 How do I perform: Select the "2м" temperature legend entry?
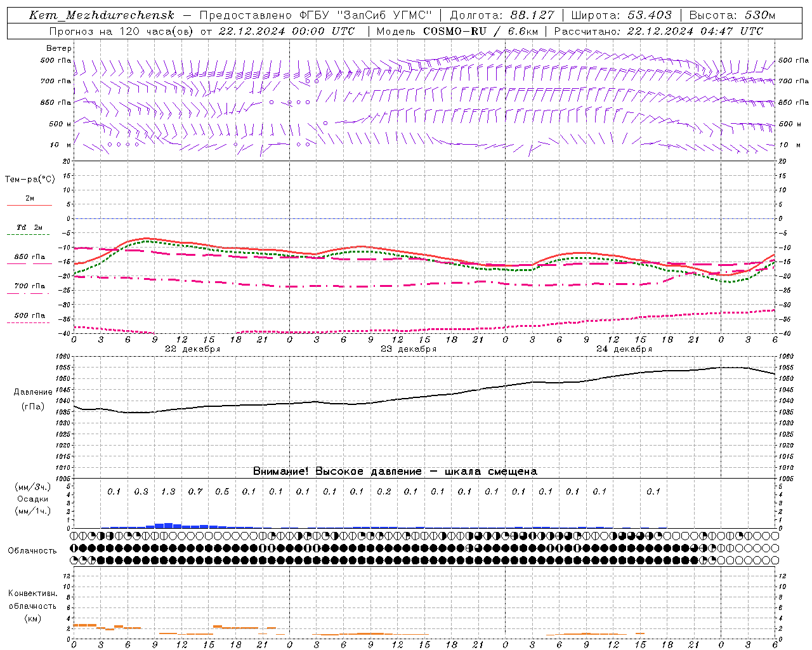30,199
